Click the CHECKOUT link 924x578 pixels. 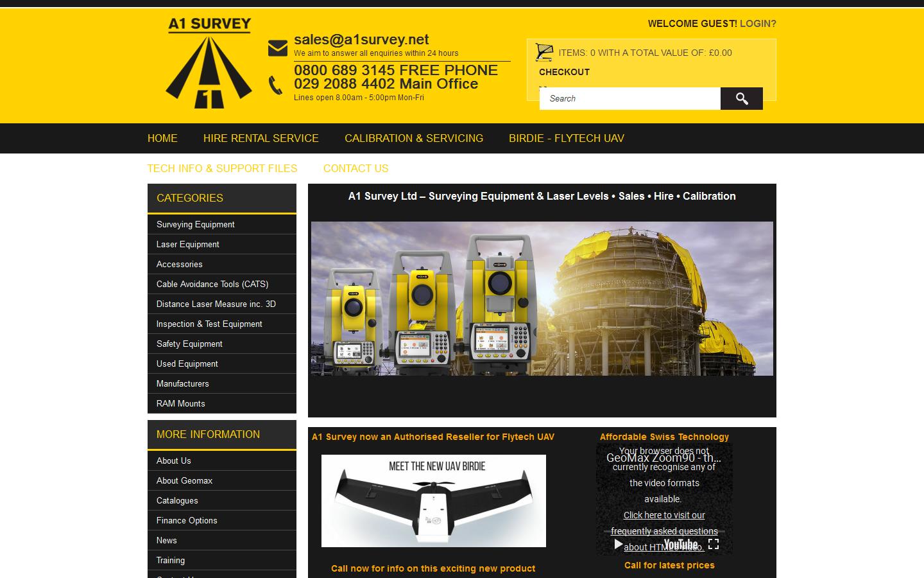[564, 72]
